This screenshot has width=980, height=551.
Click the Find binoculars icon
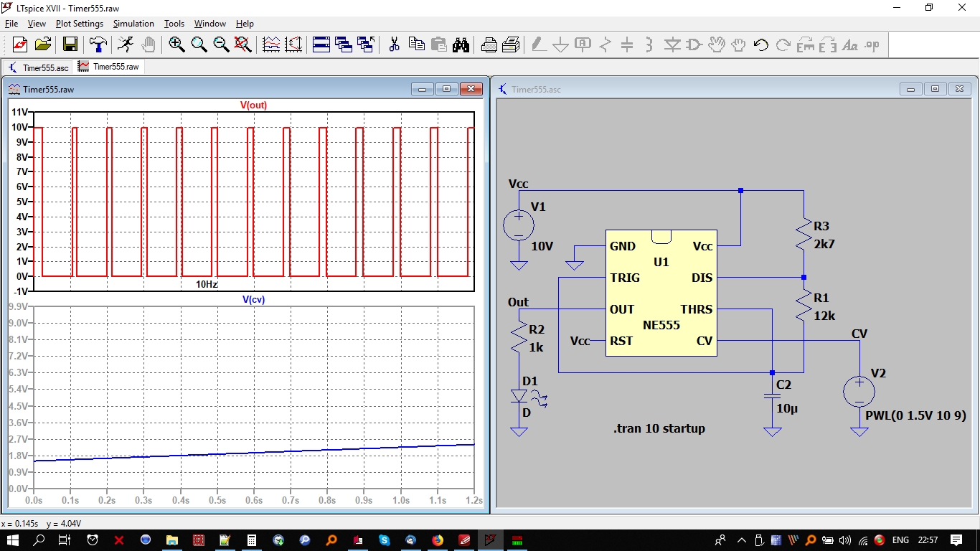pyautogui.click(x=461, y=44)
